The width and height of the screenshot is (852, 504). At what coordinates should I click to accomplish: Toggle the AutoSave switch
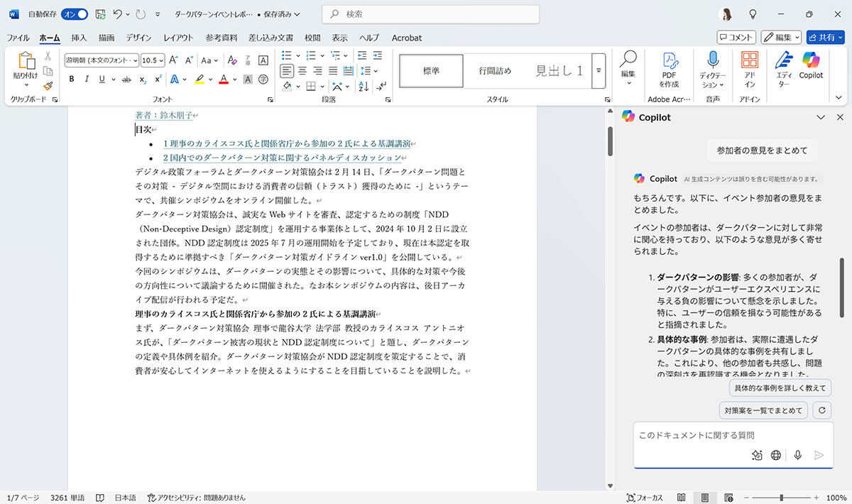pos(75,14)
